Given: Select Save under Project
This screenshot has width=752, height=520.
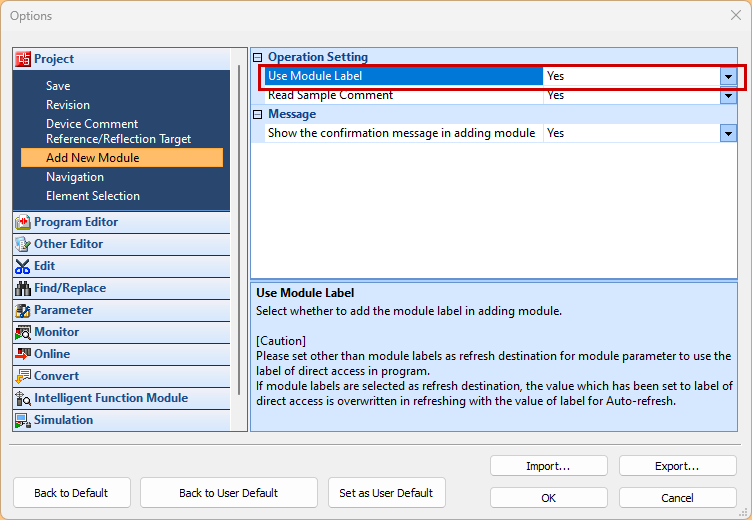Looking at the screenshot, I should (x=58, y=86).
